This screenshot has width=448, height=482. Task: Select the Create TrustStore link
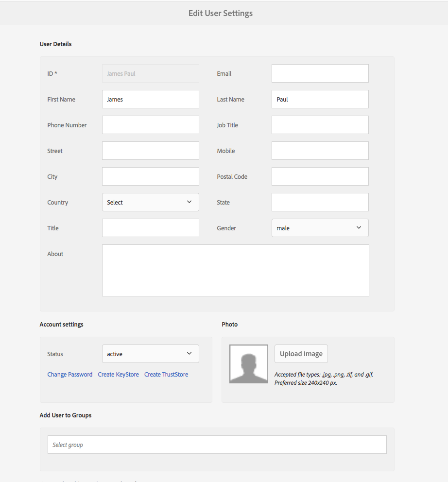click(166, 375)
